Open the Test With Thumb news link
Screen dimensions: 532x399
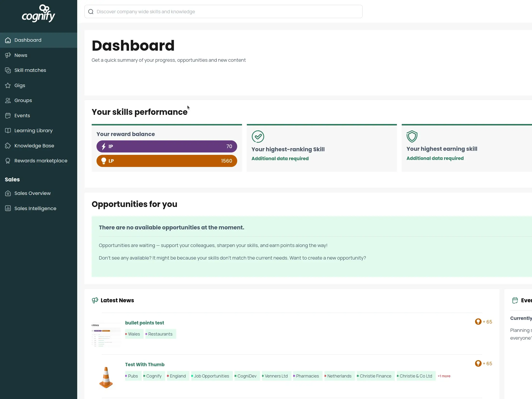click(x=145, y=365)
